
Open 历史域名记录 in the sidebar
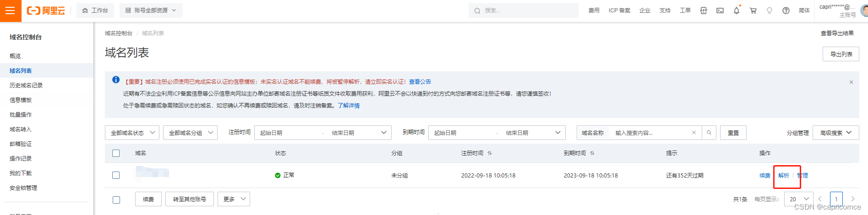pos(26,85)
